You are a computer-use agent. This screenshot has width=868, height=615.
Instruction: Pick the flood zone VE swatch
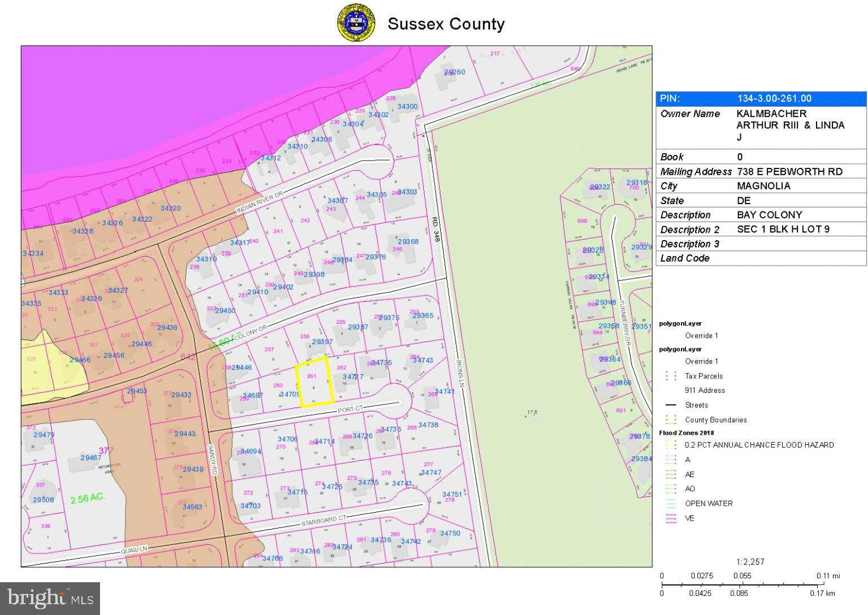coord(671,518)
